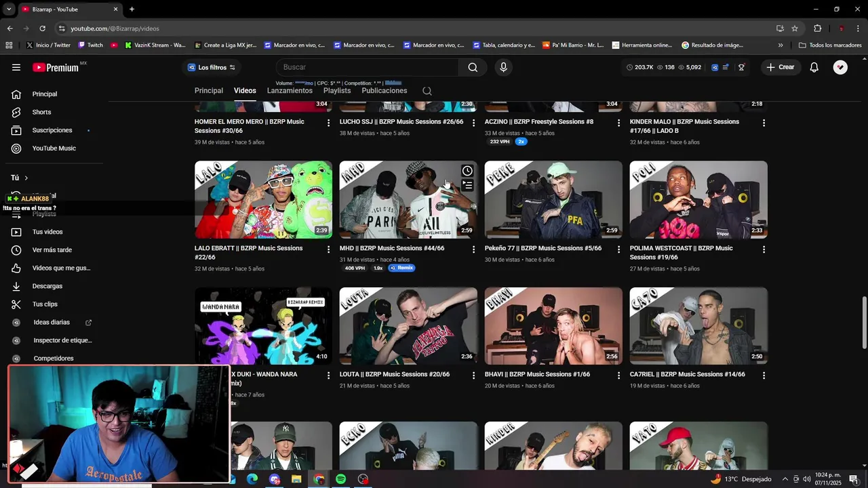The image size is (868, 488).
Task: Open new browser tab plus button
Action: [132, 9]
